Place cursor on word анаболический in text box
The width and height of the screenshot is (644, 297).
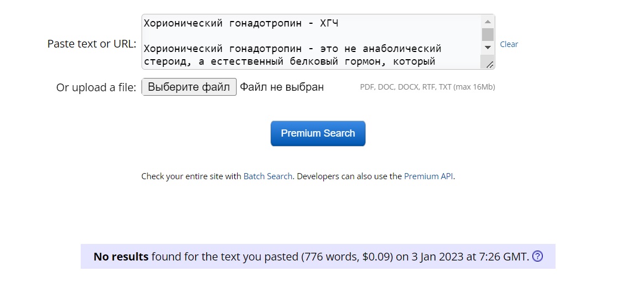402,49
